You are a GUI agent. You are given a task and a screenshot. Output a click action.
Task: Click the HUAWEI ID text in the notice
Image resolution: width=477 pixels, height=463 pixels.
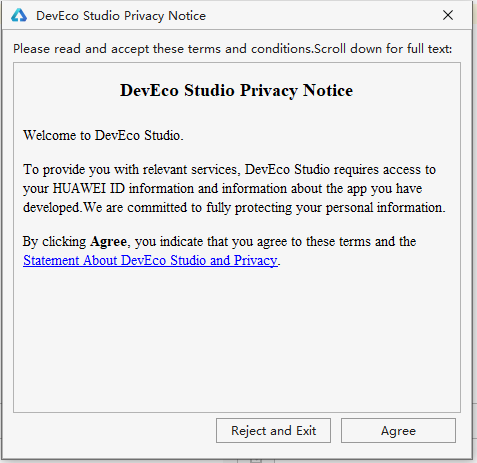[89, 188]
